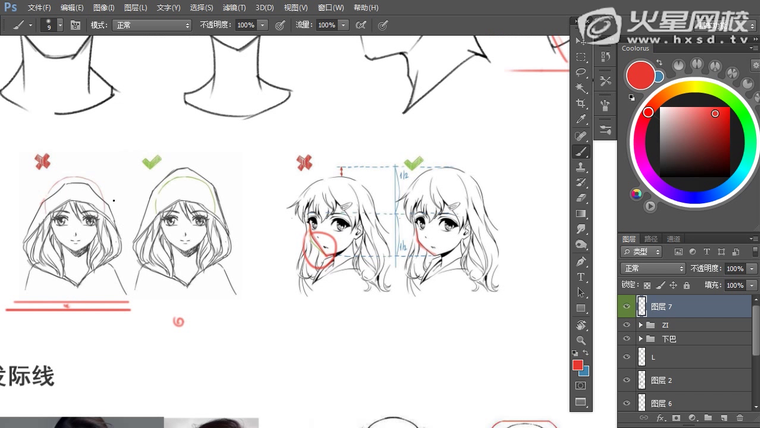Screen dimensions: 760x428
Task: Toggle visibility of 图层 2 layer
Action: pyautogui.click(x=627, y=380)
